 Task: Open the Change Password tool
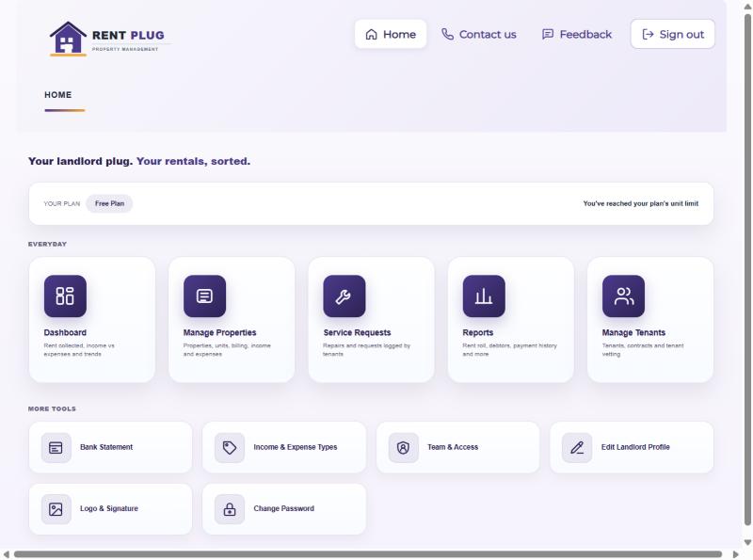[x=284, y=508]
